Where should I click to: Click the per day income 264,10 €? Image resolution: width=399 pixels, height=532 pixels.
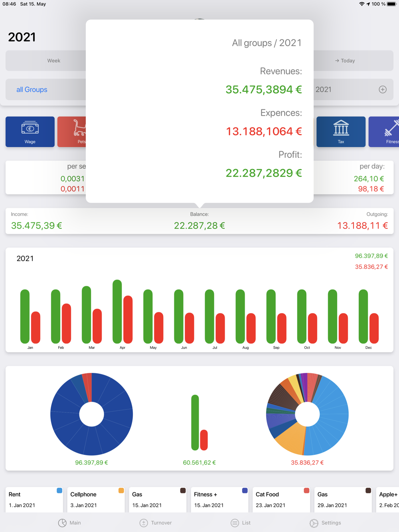[x=369, y=179]
